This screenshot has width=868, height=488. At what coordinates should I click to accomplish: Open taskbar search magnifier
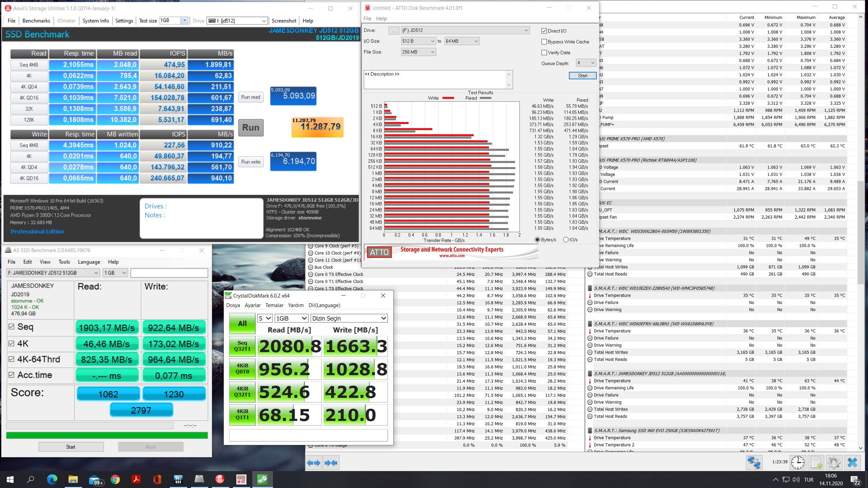click(31, 480)
